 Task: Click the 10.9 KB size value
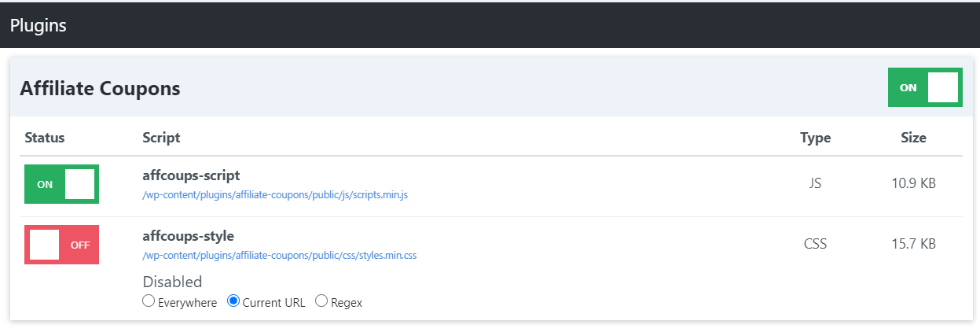pyautogui.click(x=913, y=183)
